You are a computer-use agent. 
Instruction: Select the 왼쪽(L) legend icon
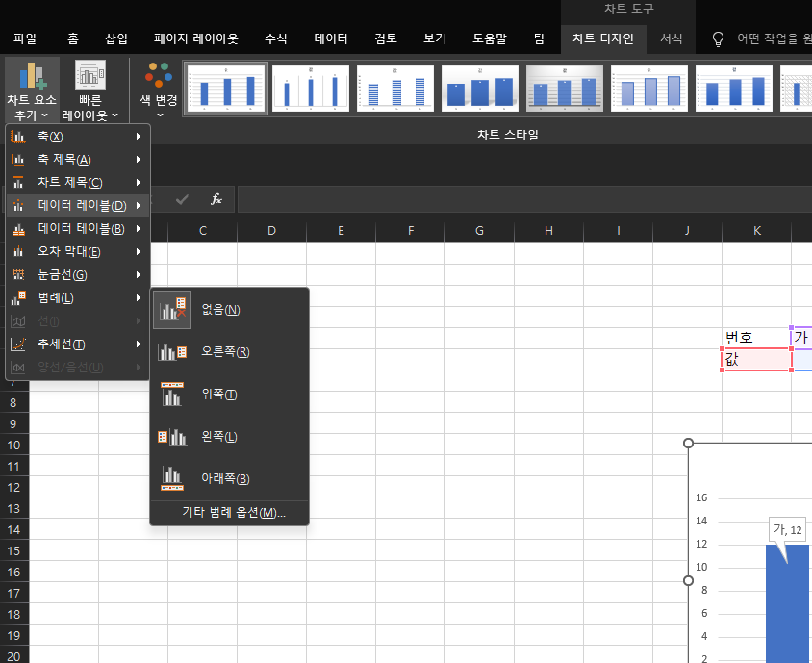coord(172,437)
